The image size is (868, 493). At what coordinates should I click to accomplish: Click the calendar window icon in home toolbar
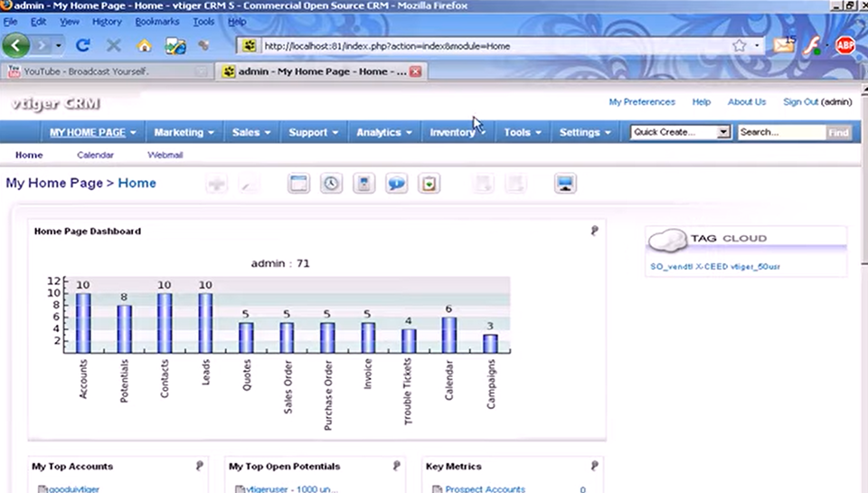click(x=299, y=184)
